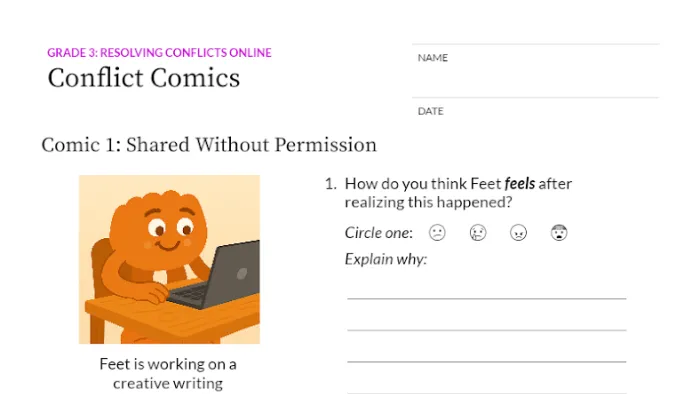Click the bold word feels in question
This screenshot has height=394, width=700.
[520, 183]
